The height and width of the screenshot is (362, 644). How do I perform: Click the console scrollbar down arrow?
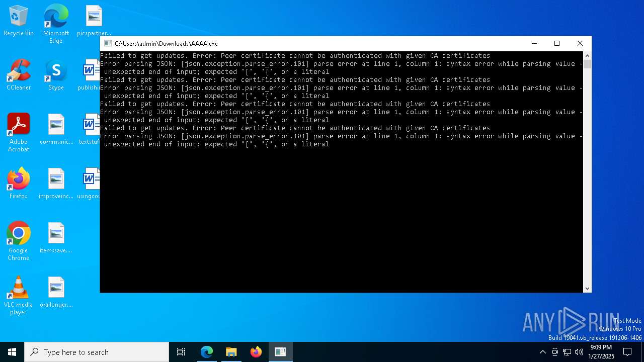click(x=587, y=289)
